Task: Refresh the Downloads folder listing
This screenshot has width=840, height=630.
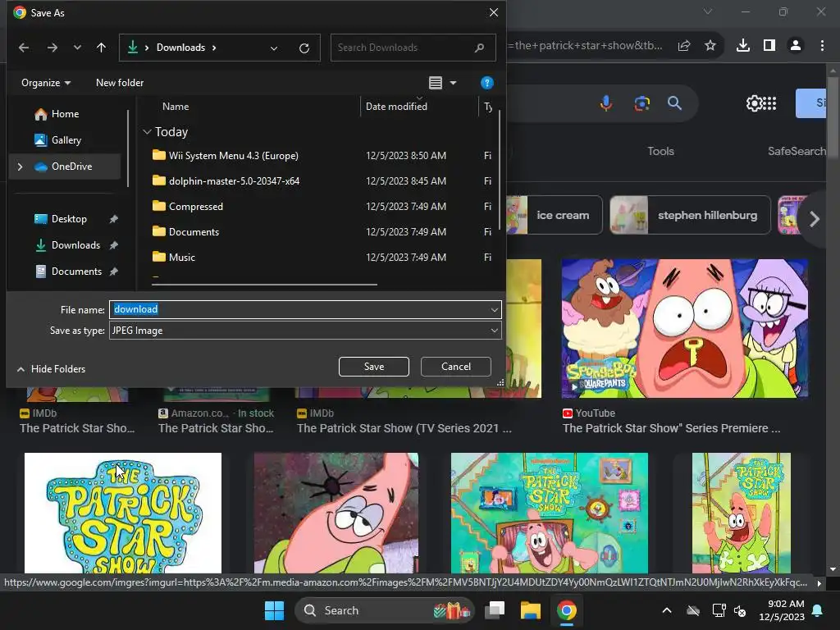Action: (x=304, y=48)
